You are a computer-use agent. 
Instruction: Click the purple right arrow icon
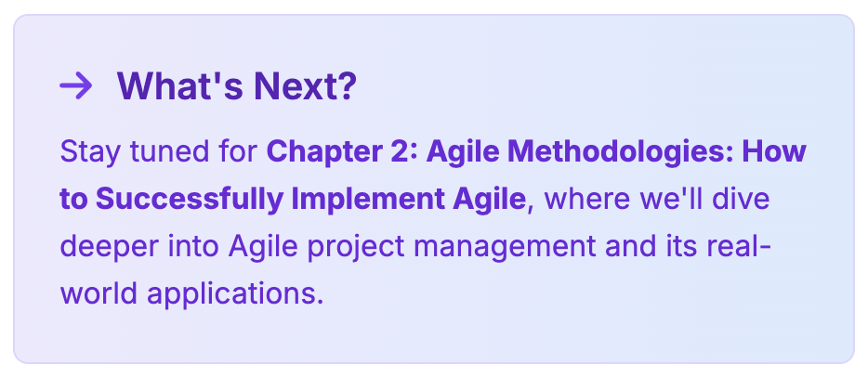point(76,86)
